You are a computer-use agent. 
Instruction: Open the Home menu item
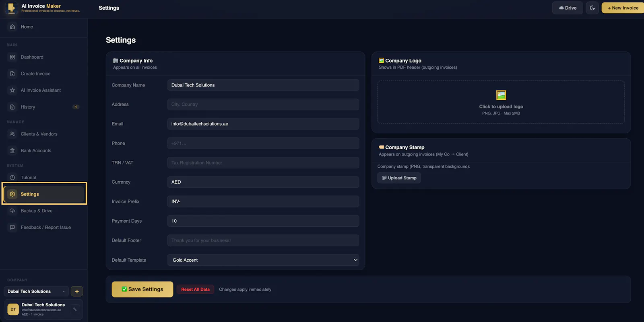[x=43, y=27]
